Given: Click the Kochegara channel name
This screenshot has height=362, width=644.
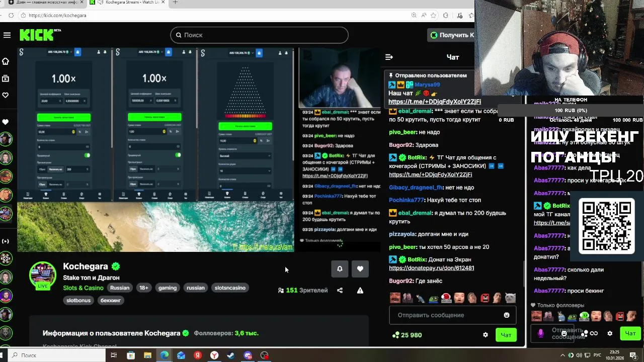Looking at the screenshot, I should [86, 266].
